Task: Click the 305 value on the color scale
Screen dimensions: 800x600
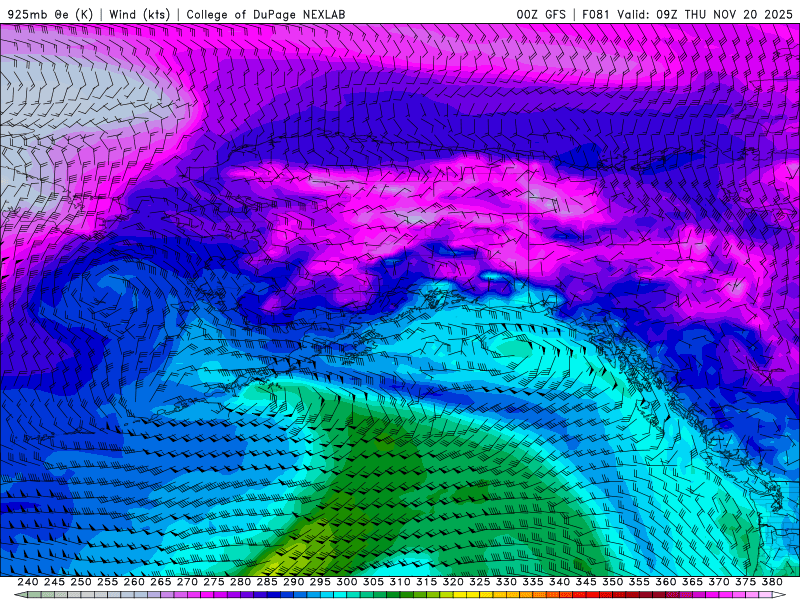Action: [x=373, y=582]
